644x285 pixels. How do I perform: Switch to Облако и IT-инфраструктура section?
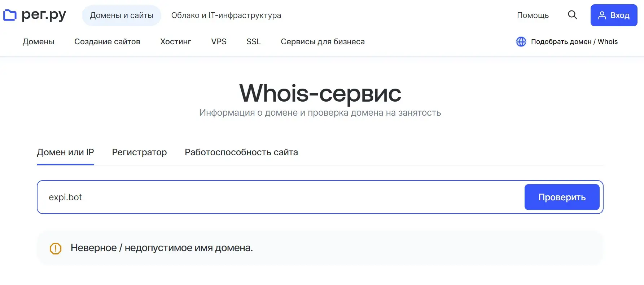click(226, 15)
